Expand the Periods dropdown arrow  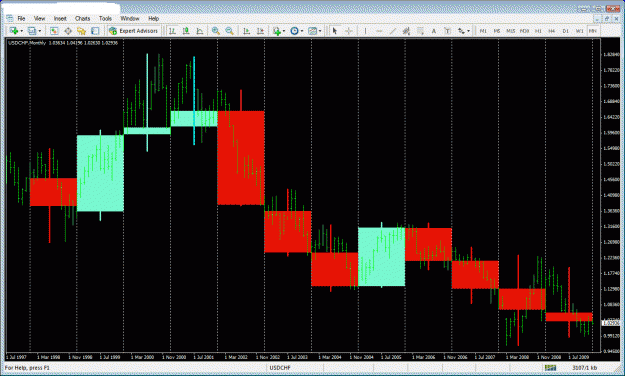tap(302, 31)
